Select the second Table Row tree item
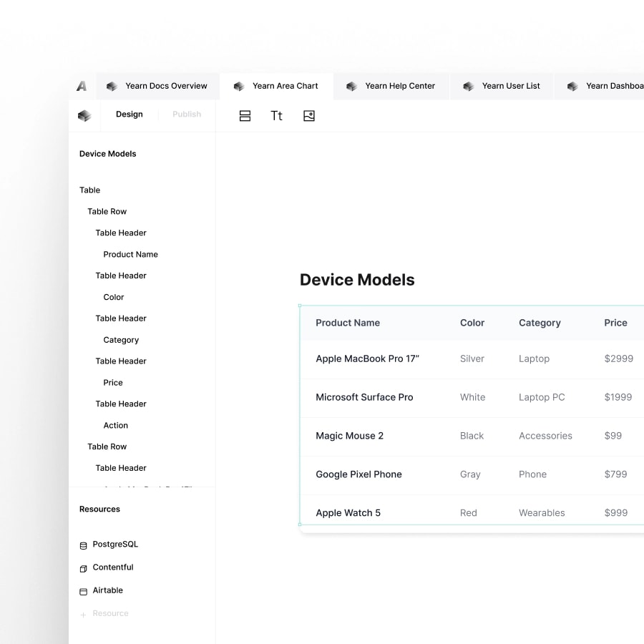Viewport: 644px width, 644px height. pos(107,447)
